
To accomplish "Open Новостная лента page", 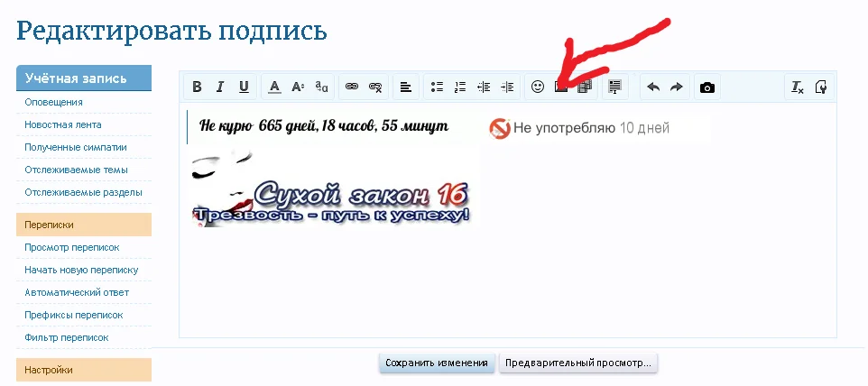I will click(62, 125).
